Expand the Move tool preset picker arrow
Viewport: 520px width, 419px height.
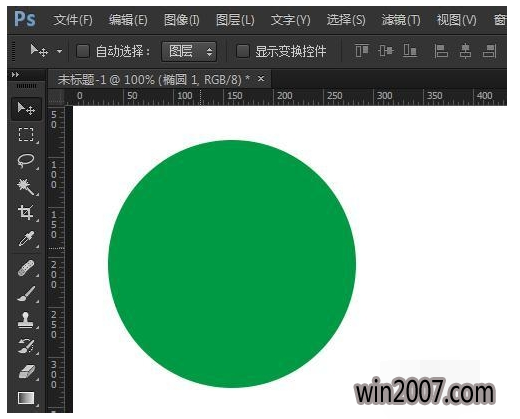pos(59,52)
